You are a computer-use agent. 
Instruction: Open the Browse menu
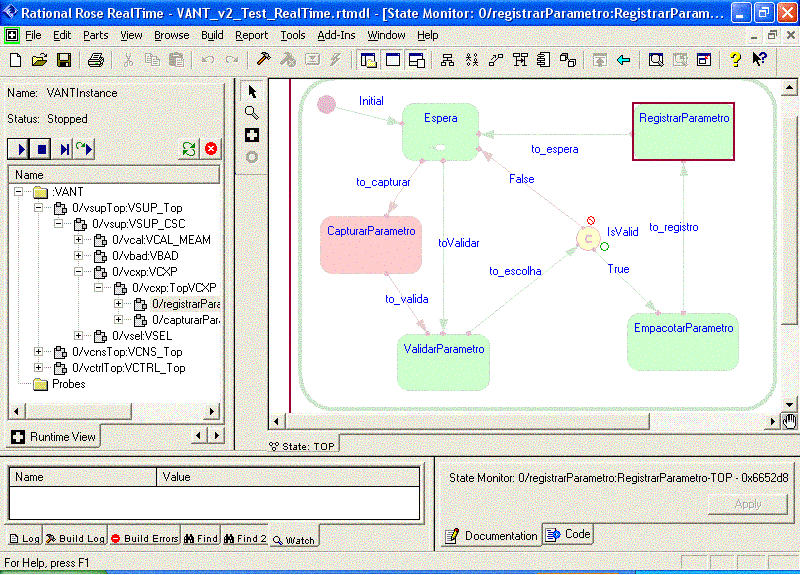(x=171, y=35)
